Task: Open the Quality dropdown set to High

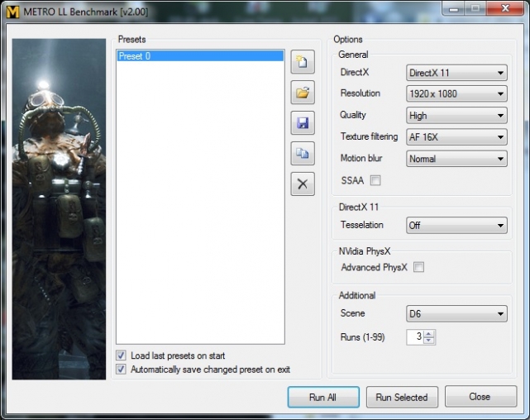Action: tap(456, 116)
